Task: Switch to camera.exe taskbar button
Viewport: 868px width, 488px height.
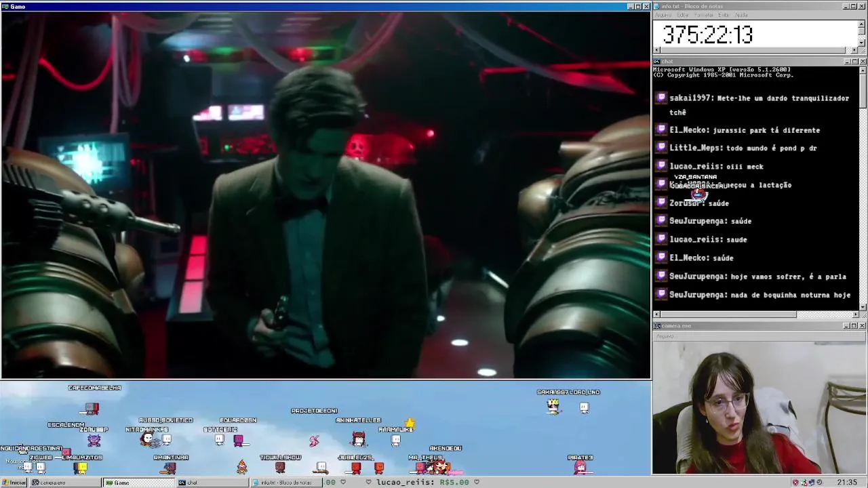Action: tap(65, 483)
